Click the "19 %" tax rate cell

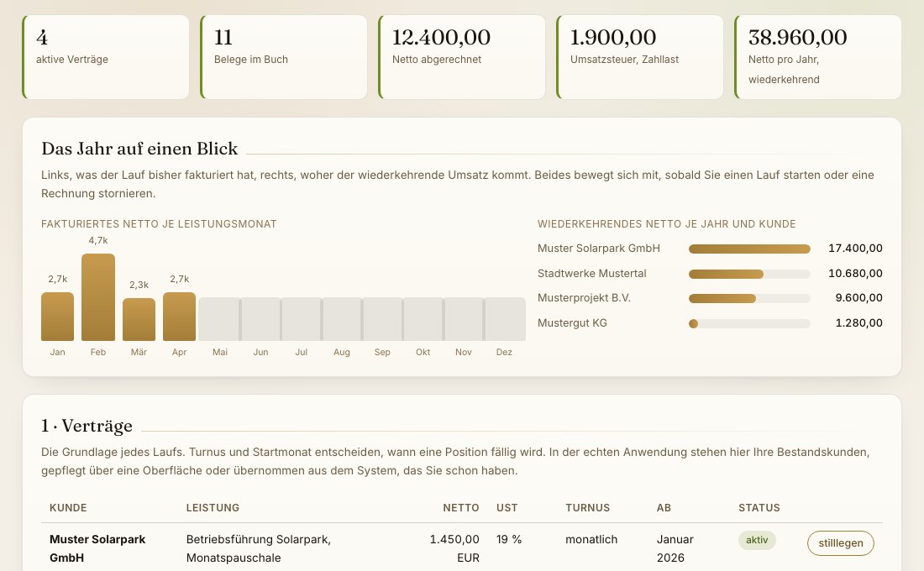point(509,539)
